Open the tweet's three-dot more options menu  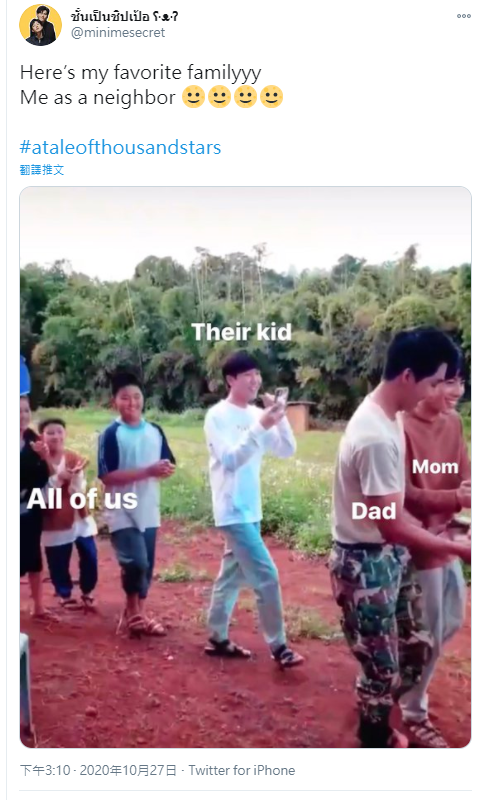click(x=463, y=16)
